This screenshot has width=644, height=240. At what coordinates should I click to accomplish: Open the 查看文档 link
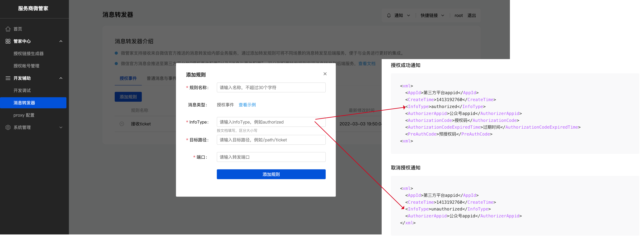coord(367,64)
